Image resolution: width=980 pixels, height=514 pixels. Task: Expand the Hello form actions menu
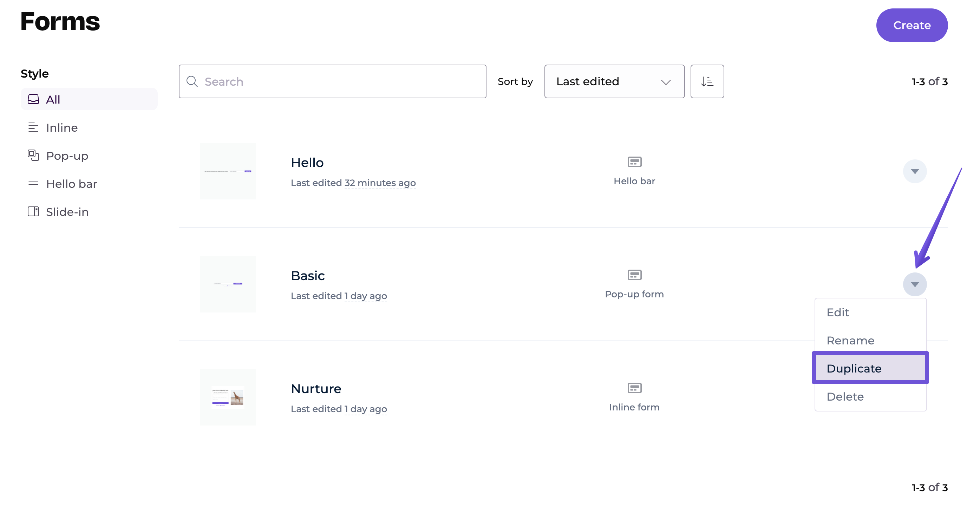pyautogui.click(x=915, y=171)
